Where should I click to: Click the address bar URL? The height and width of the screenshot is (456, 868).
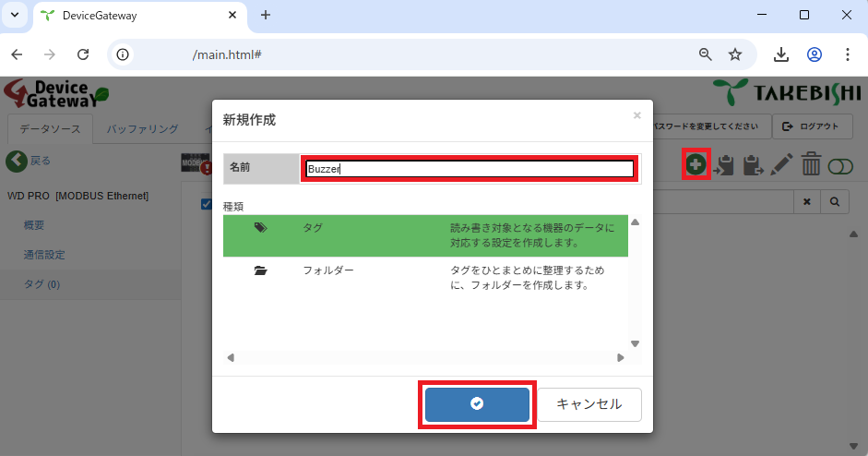227,54
